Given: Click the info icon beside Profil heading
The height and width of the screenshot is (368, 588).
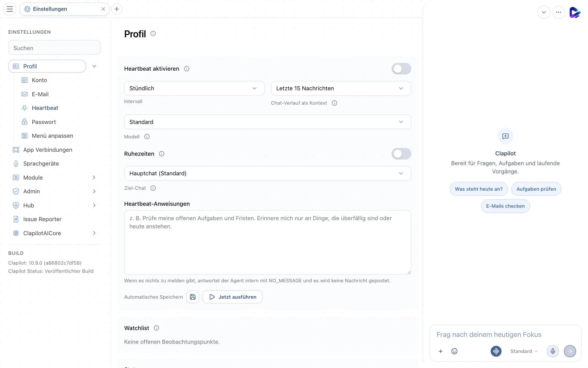Looking at the screenshot, I should (x=153, y=34).
